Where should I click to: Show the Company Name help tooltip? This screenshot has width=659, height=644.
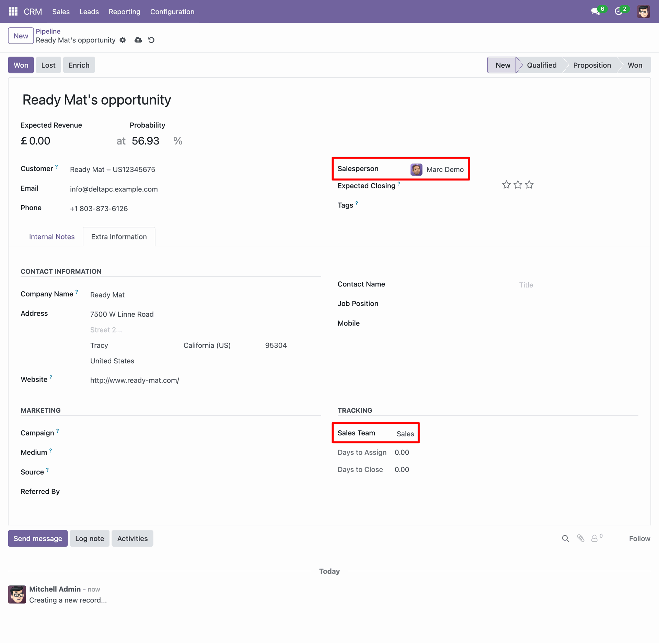77,292
